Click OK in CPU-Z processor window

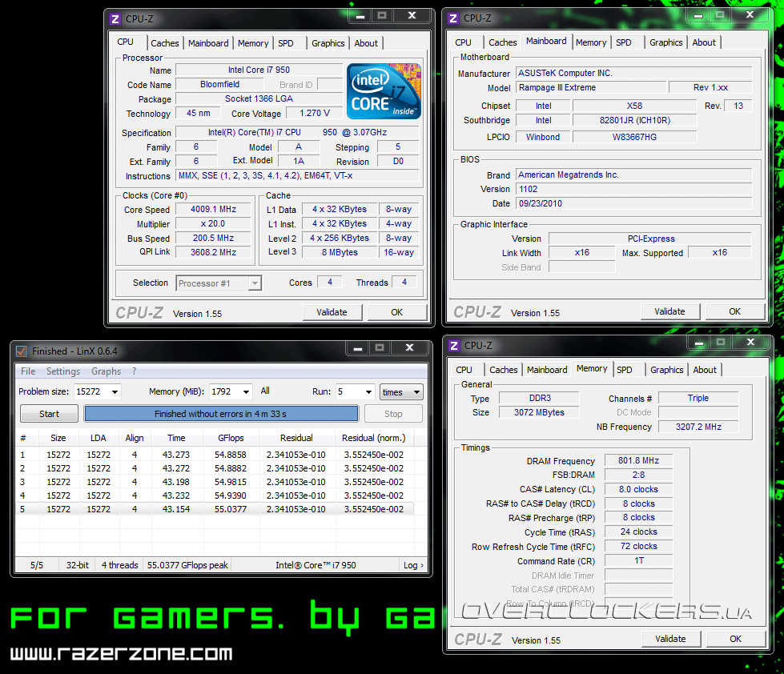tap(397, 312)
